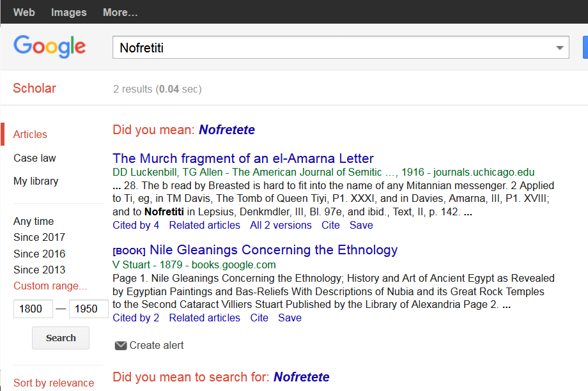
Task: Click Cite under Nile Gleanings result
Action: tap(259, 318)
